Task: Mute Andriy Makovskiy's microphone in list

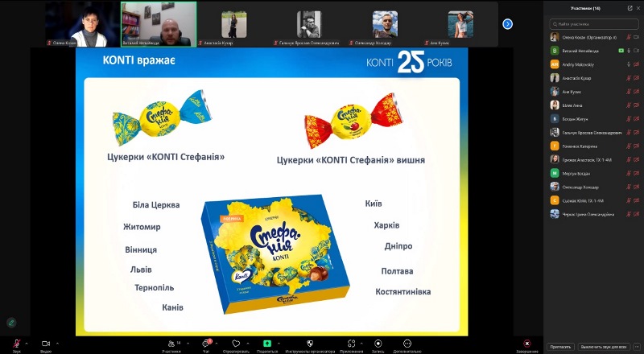Action: tap(629, 64)
